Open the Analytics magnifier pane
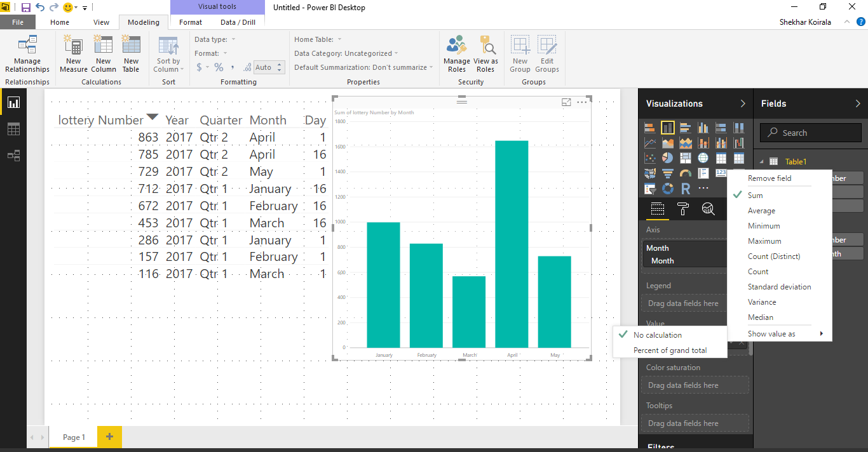Image resolution: width=868 pixels, height=452 pixels. [708, 209]
